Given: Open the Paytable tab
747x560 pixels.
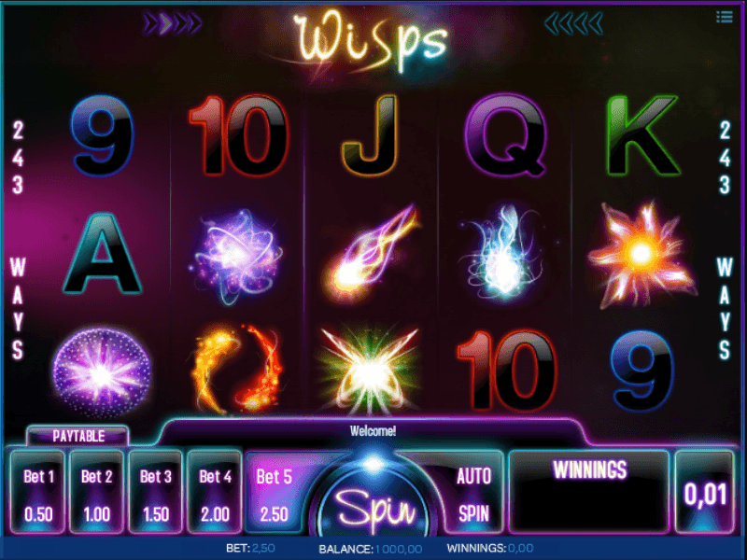Looking at the screenshot, I should point(78,436).
